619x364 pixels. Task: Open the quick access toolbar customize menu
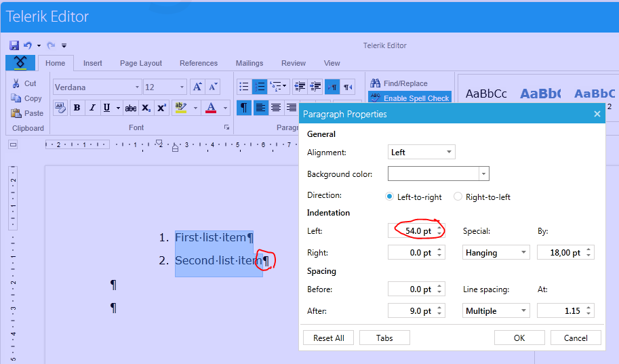coord(64,46)
